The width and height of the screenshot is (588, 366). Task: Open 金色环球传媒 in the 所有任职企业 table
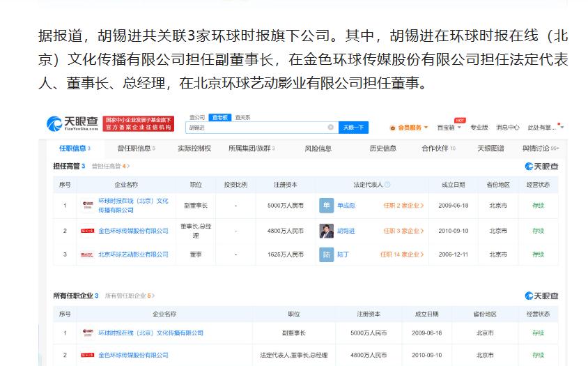(134, 355)
